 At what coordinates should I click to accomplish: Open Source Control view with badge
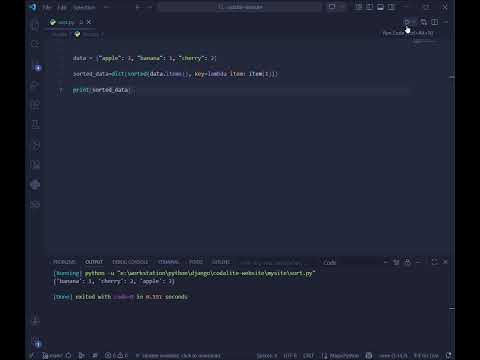[x=36, y=66]
